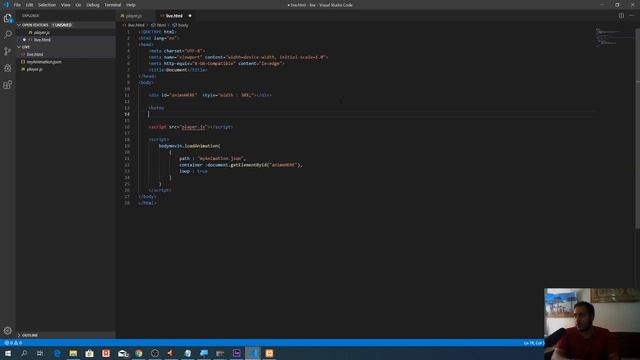Expand the Outline section
This screenshot has height=360, width=640.
coord(65,335)
